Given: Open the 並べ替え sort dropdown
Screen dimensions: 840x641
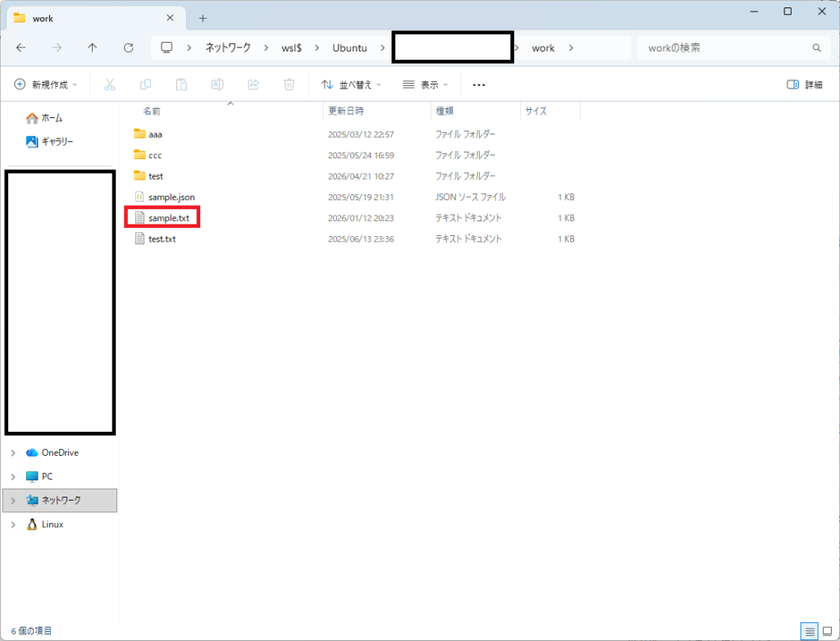Looking at the screenshot, I should 353,84.
